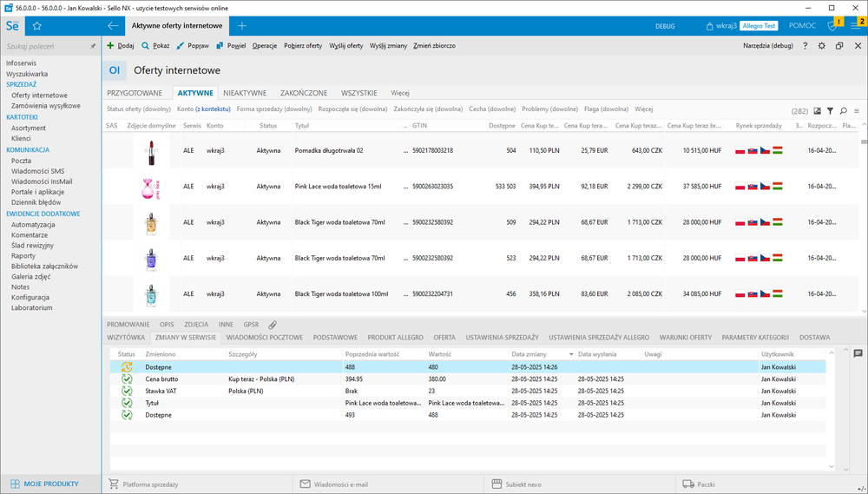Viewport: 868px width, 494px height.
Task: Open the attachments paperclip tab icon
Action: pos(273,324)
